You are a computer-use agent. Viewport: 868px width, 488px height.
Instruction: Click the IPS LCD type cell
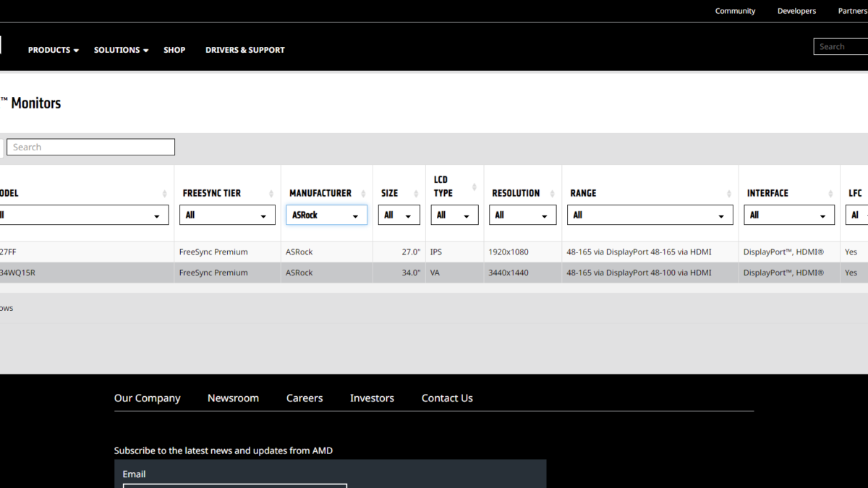(x=455, y=252)
